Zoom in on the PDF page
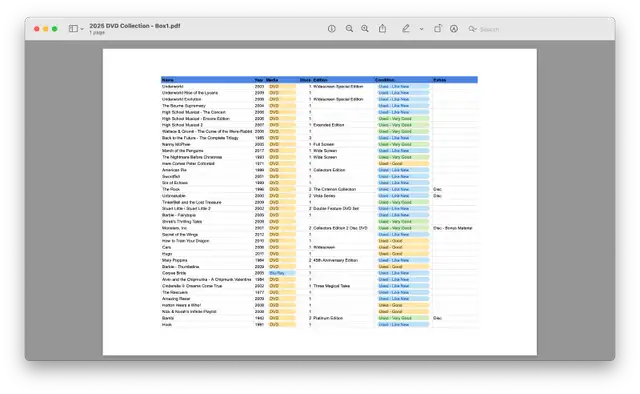Viewport: 640px width, 394px height. (x=365, y=29)
